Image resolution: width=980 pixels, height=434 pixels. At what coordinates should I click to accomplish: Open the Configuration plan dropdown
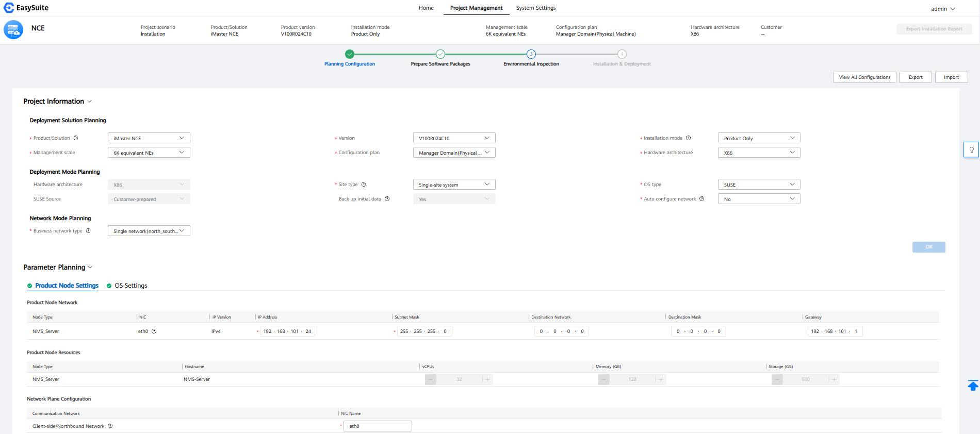(x=454, y=153)
